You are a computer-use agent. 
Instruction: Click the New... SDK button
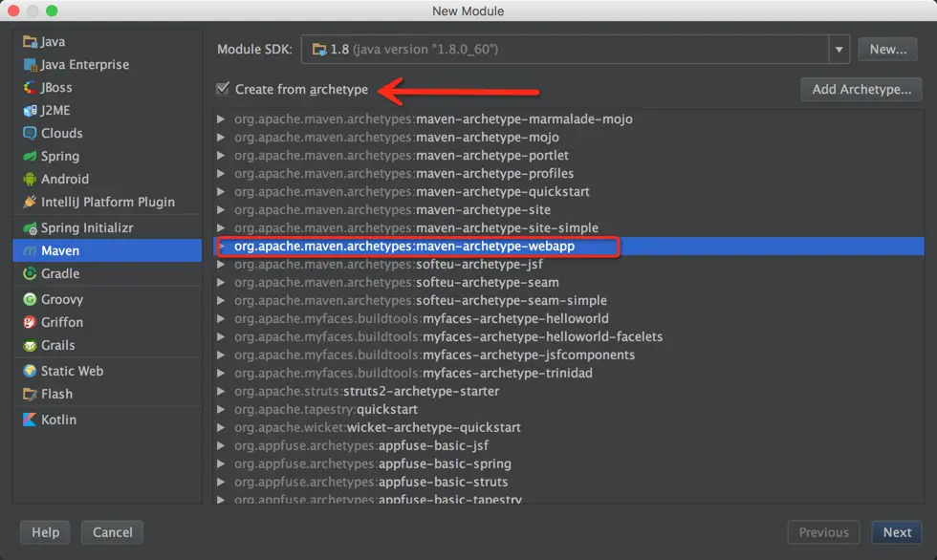click(x=887, y=50)
